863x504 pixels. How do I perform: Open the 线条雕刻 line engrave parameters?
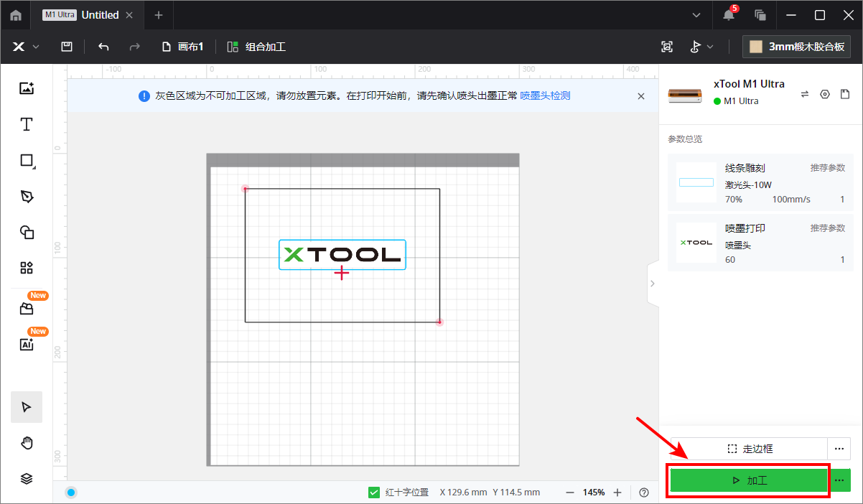pyautogui.click(x=760, y=182)
